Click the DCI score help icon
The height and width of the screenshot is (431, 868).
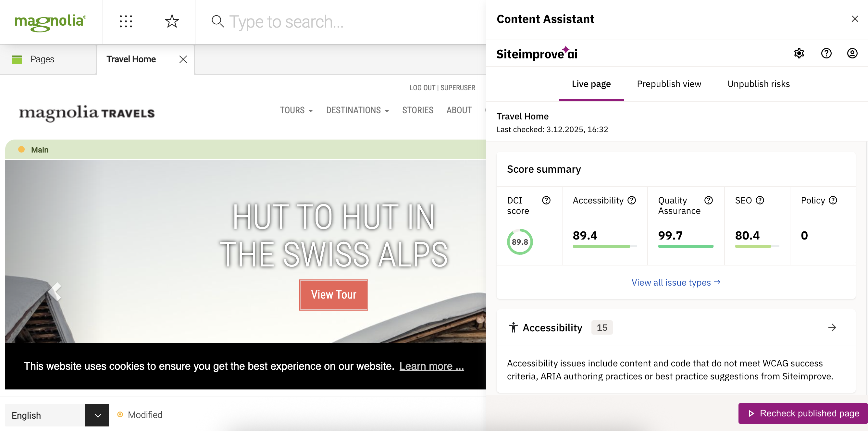coord(546,200)
